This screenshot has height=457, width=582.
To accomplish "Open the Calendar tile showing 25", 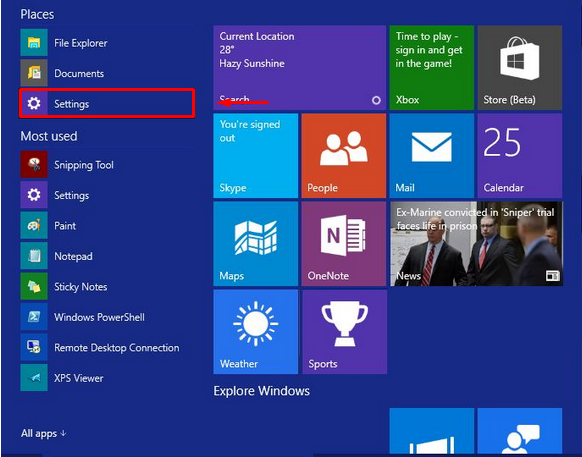I will (x=520, y=156).
